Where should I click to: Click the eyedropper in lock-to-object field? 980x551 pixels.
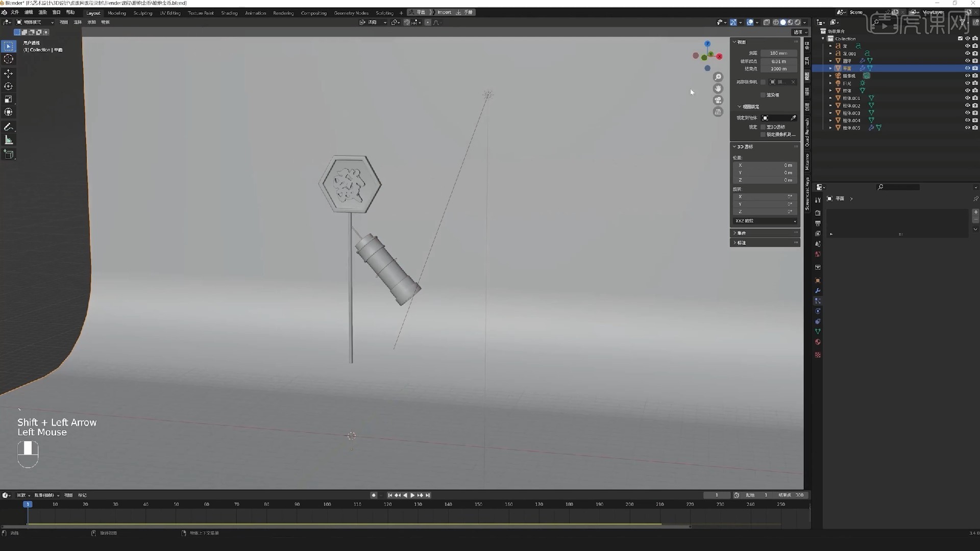click(x=793, y=118)
